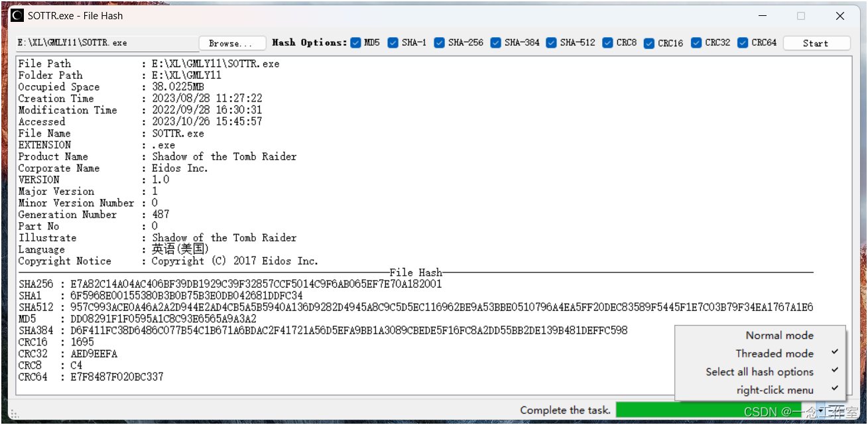
Task: Toggle the SHA-384 hash checkbox
Action: [496, 42]
